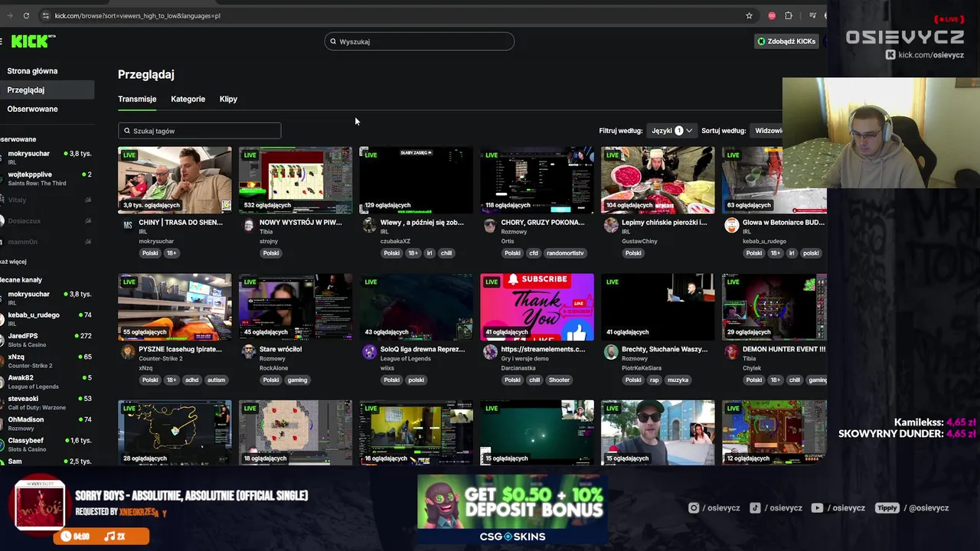Viewport: 980px width, 551px height.
Task: Open Awak82 in recommended channels
Action: tap(47, 382)
